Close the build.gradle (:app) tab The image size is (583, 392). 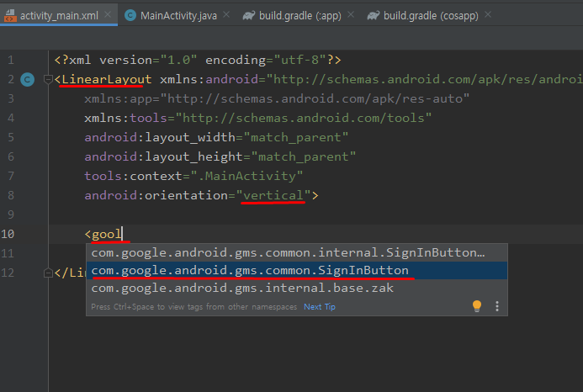(x=351, y=14)
